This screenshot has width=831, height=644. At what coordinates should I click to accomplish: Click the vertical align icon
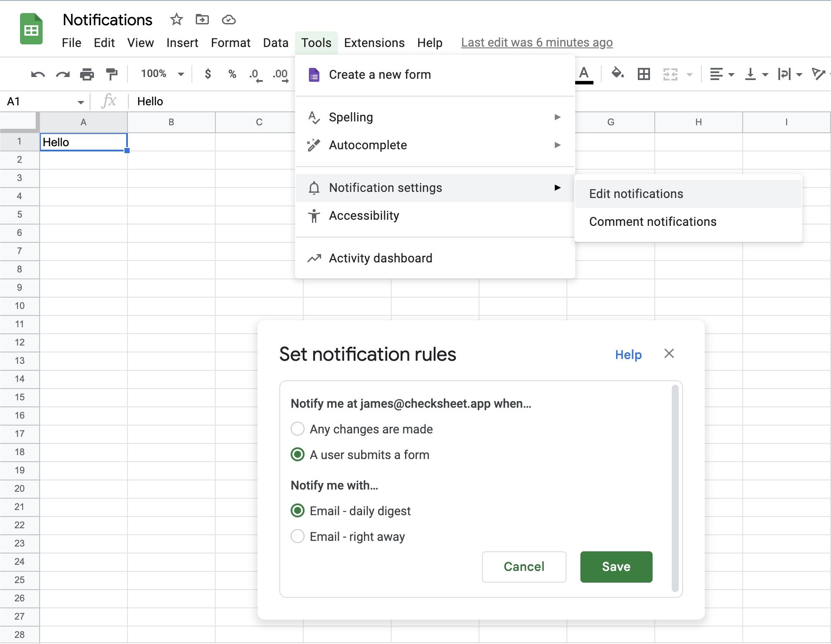[751, 74]
